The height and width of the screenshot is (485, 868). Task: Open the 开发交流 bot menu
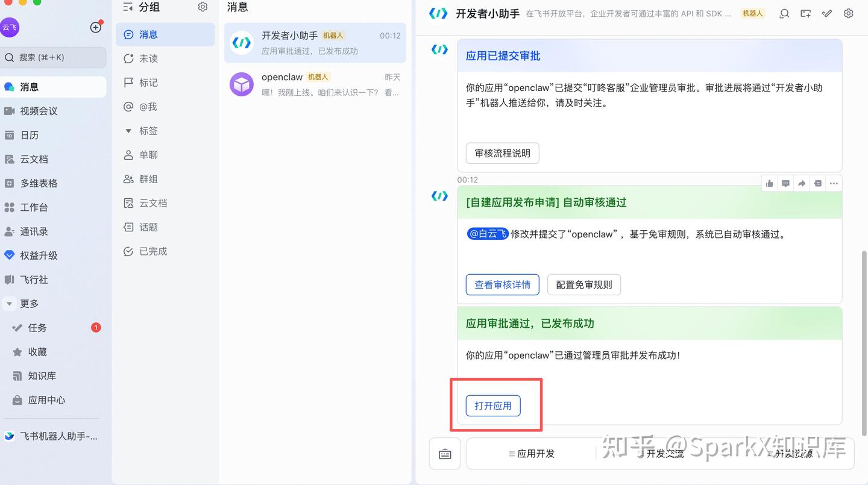click(661, 454)
